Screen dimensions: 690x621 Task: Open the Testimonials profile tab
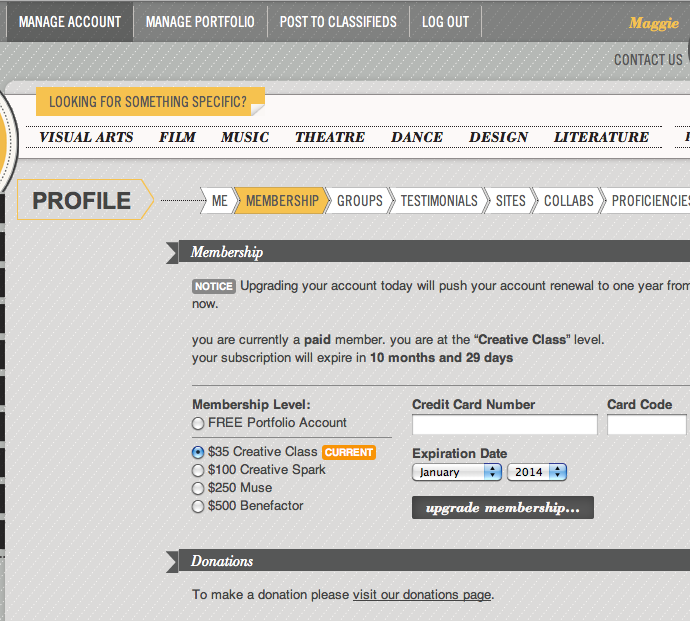(x=439, y=201)
